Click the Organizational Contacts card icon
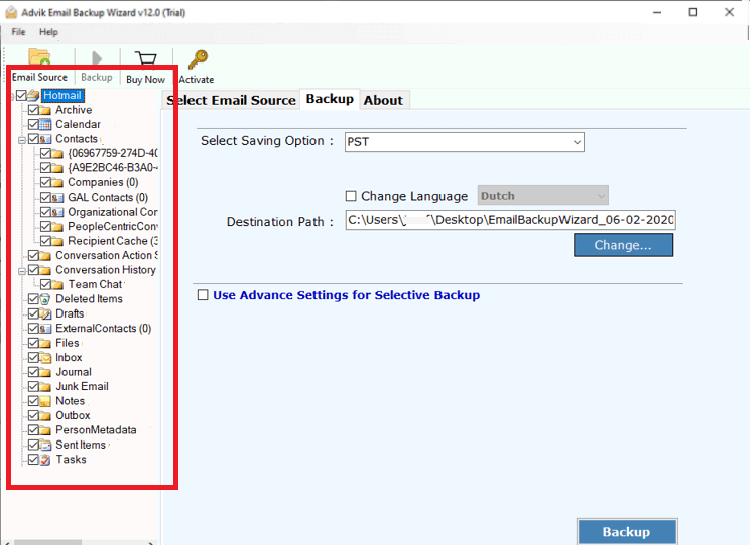 (57, 212)
